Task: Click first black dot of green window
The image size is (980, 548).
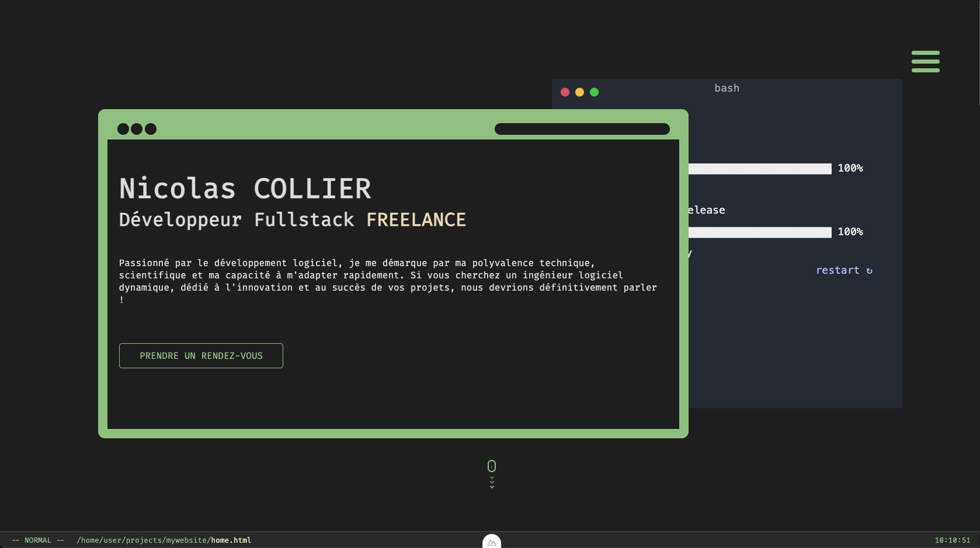Action: pos(123,129)
